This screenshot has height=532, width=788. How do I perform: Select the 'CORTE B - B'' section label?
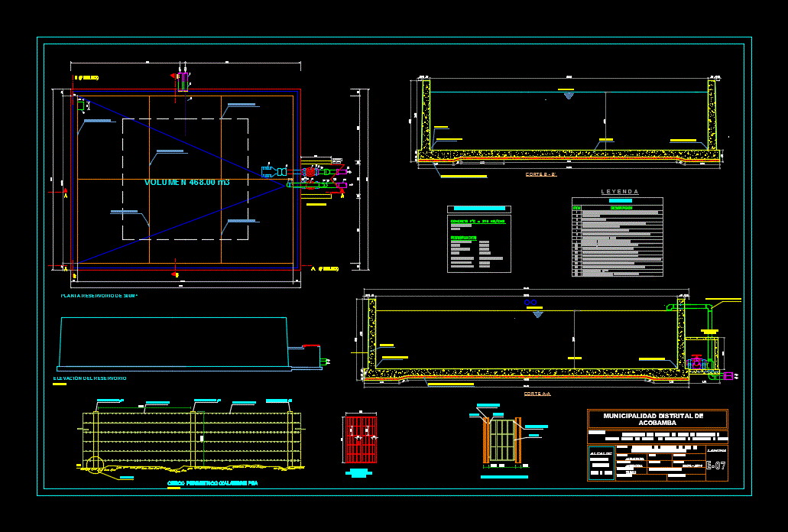point(540,174)
